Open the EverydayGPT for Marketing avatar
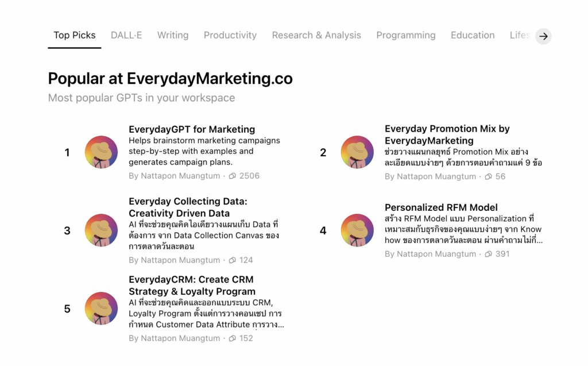588x366 pixels. [x=101, y=152]
